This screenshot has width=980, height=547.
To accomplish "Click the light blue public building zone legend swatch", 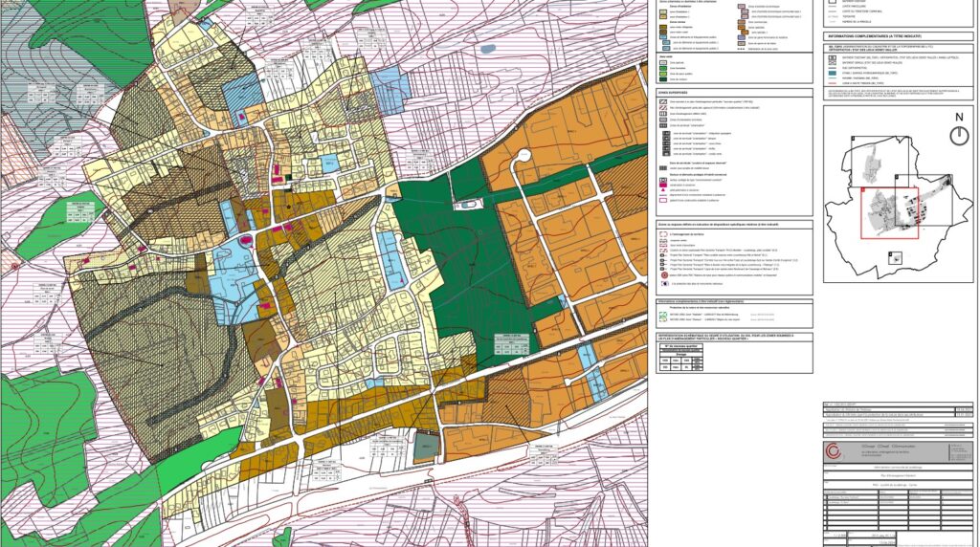I will (664, 37).
